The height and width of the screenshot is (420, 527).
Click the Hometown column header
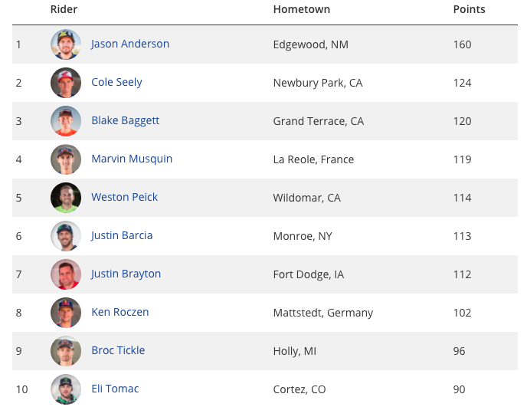pos(301,10)
